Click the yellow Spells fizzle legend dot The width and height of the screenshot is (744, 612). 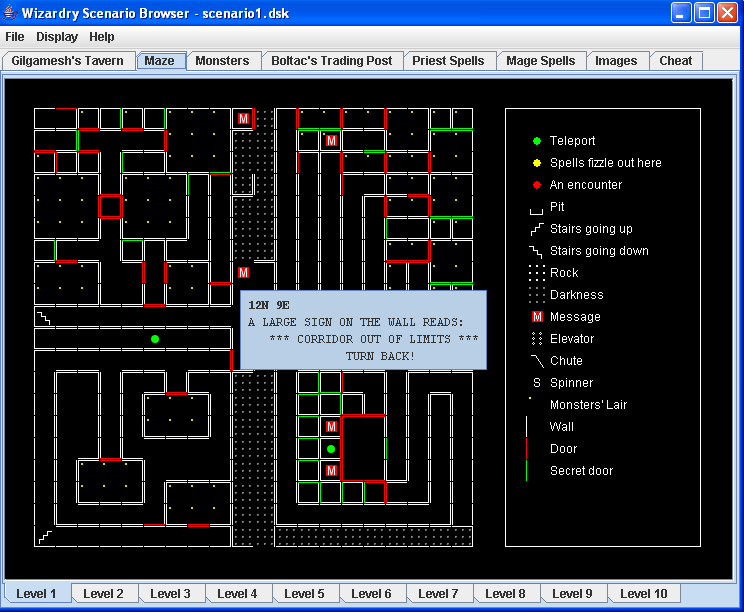[x=537, y=163]
